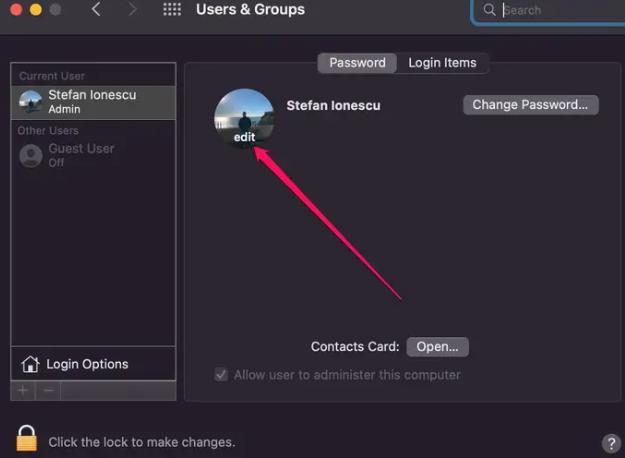Image resolution: width=625 pixels, height=458 pixels.
Task: Click the yellow minimize window button
Action: pos(36,9)
